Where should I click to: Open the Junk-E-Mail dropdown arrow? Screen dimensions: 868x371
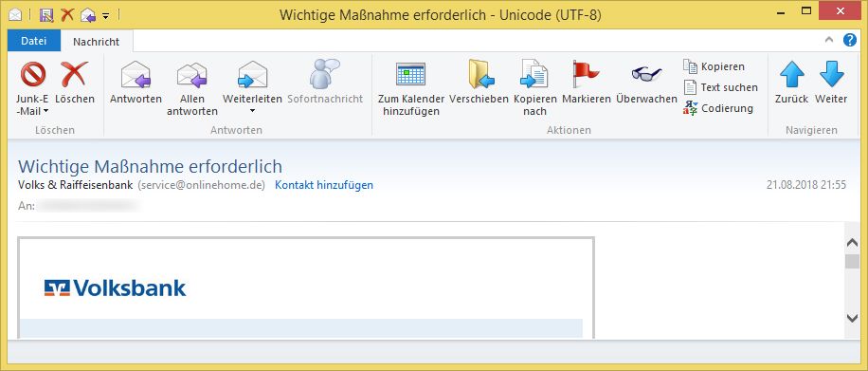[x=45, y=111]
